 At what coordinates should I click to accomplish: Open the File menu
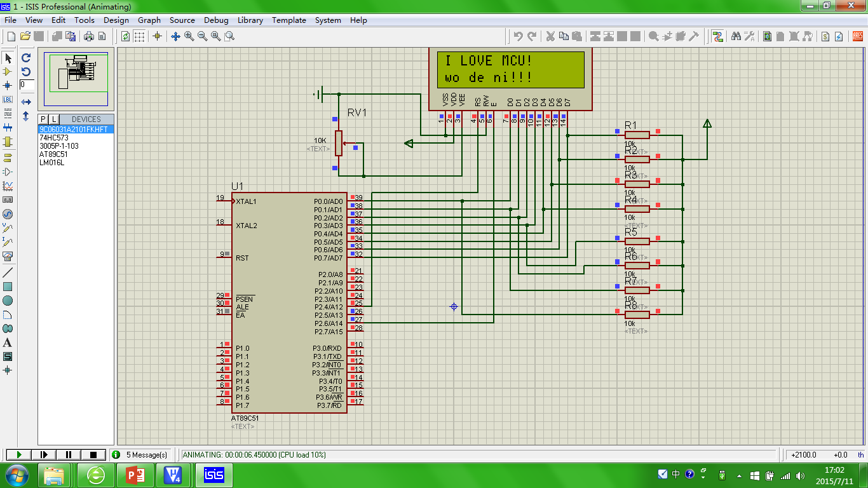pos(11,20)
